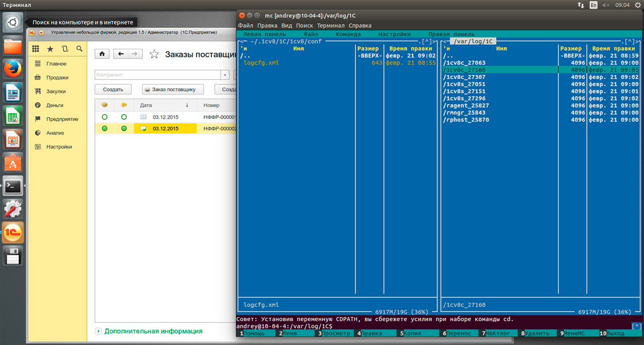Add Заказы поставщикам page to favorites star
Image resolution: width=644 pixels, height=345 pixels.
tap(154, 54)
